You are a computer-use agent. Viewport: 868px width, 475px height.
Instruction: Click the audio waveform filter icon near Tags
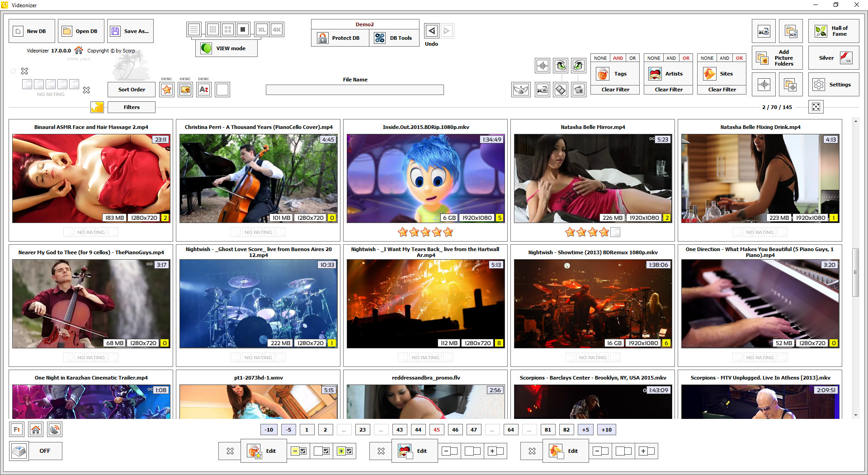click(x=542, y=66)
